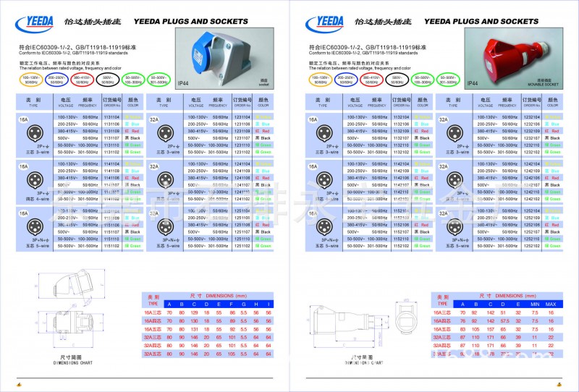Select the 16A 5-wire pin diagram on blue socket page
Screen dimensions: 579x392
click(35, 226)
